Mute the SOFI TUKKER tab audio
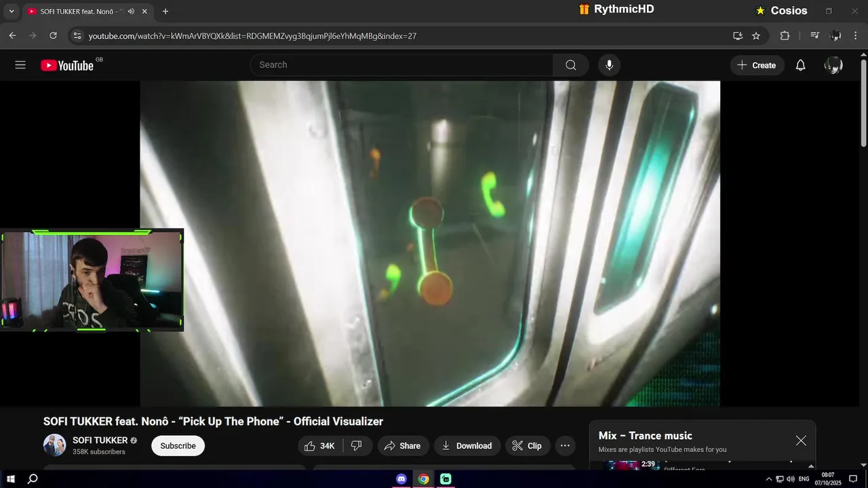The width and height of the screenshot is (868, 488). [x=131, y=12]
